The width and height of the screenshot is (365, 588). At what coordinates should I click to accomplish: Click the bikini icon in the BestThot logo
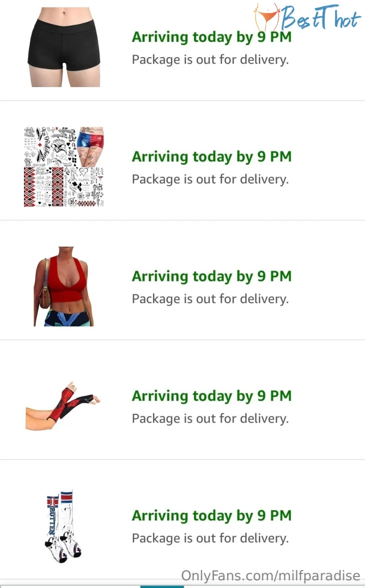(x=267, y=18)
